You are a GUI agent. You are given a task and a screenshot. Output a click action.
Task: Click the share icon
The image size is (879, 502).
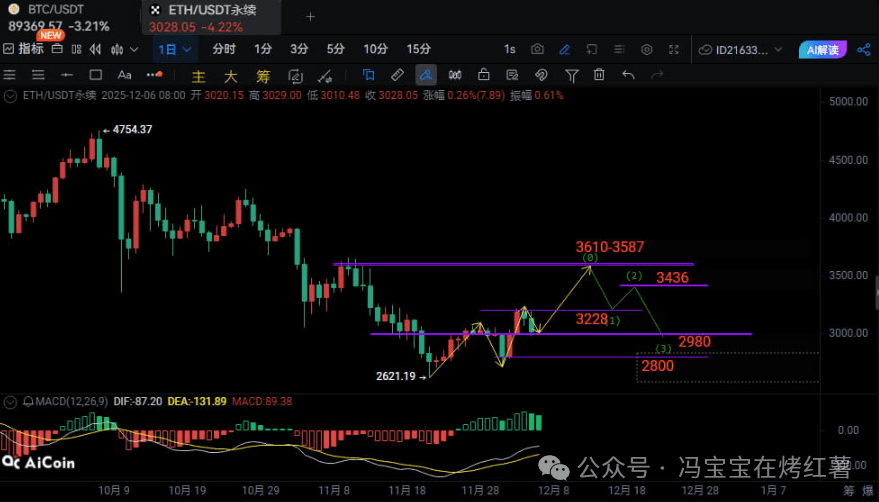click(864, 49)
